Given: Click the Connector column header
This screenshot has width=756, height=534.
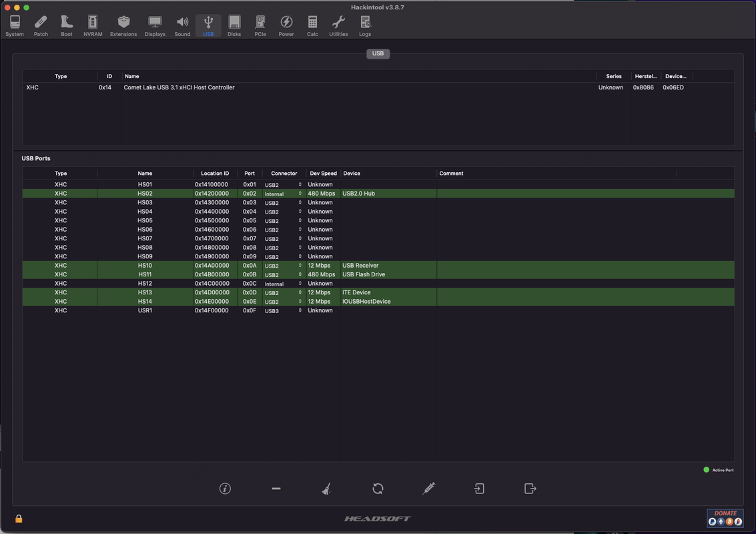Looking at the screenshot, I should tap(284, 173).
